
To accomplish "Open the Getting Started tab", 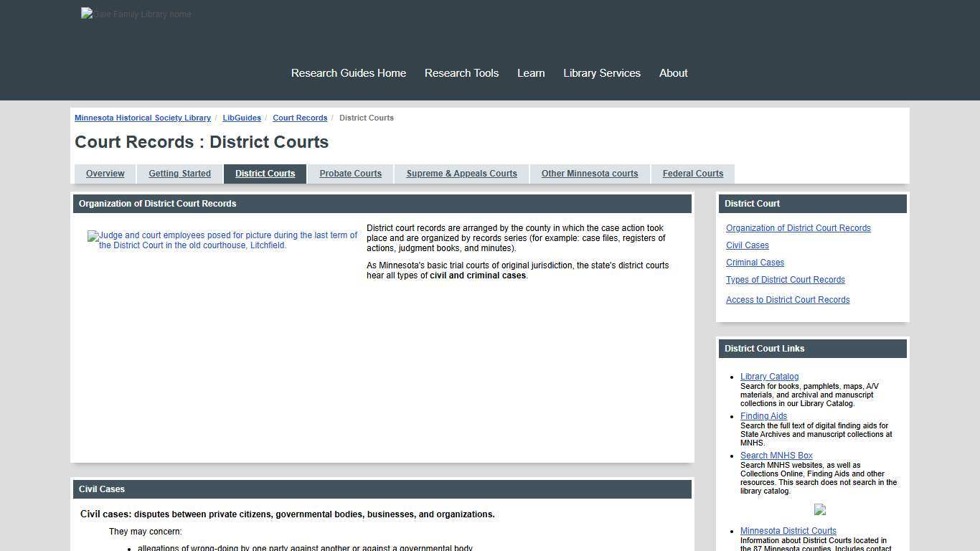I will [x=179, y=173].
